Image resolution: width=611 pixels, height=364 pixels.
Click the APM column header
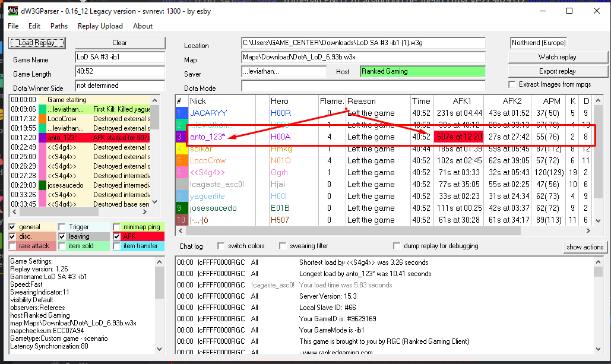552,101
